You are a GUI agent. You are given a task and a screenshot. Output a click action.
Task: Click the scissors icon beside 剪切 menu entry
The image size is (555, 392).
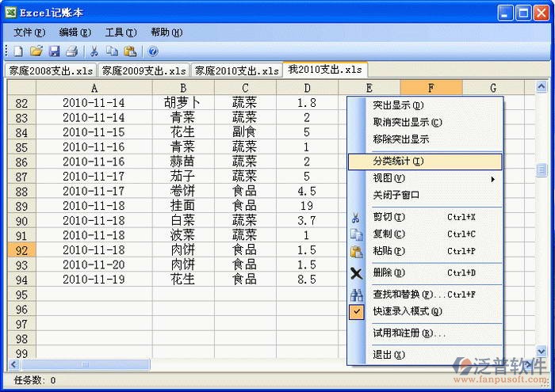click(x=356, y=217)
